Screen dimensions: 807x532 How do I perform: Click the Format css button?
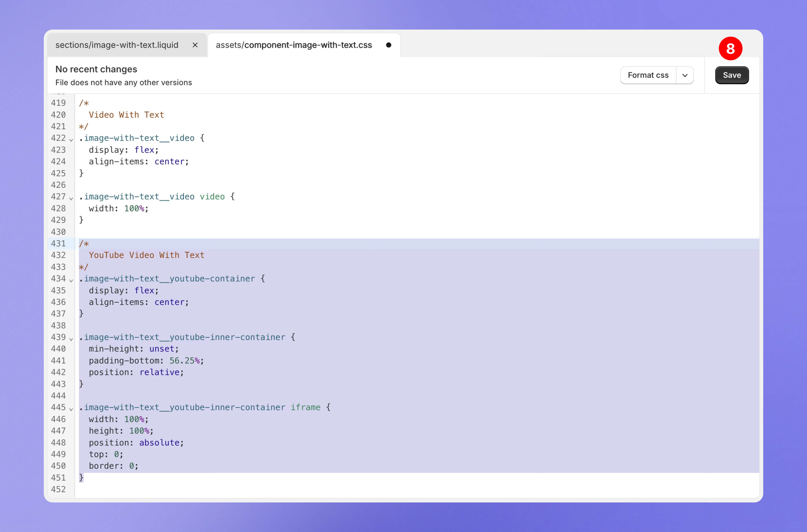(x=648, y=75)
